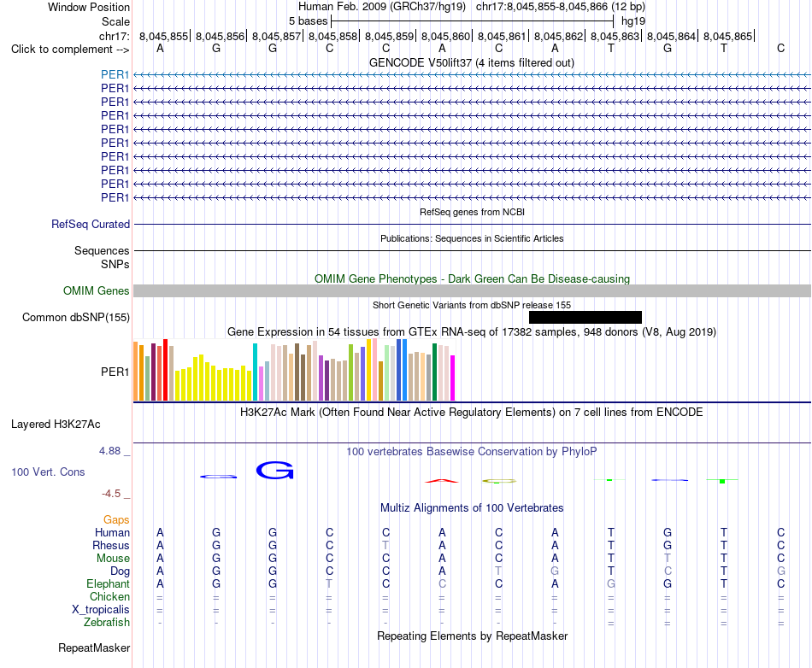Click the PER1 GTEx expression label
The height and width of the screenshot is (668, 812).
coord(115,372)
